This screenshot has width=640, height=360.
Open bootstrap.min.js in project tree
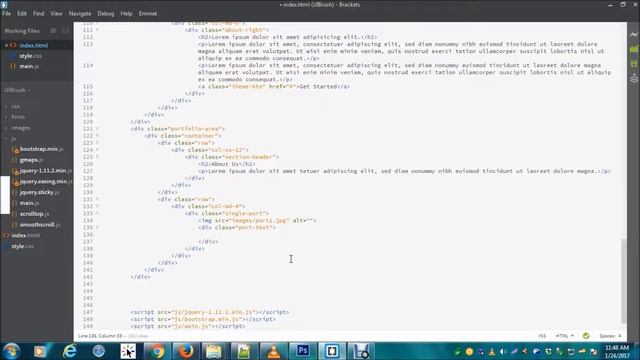point(41,149)
